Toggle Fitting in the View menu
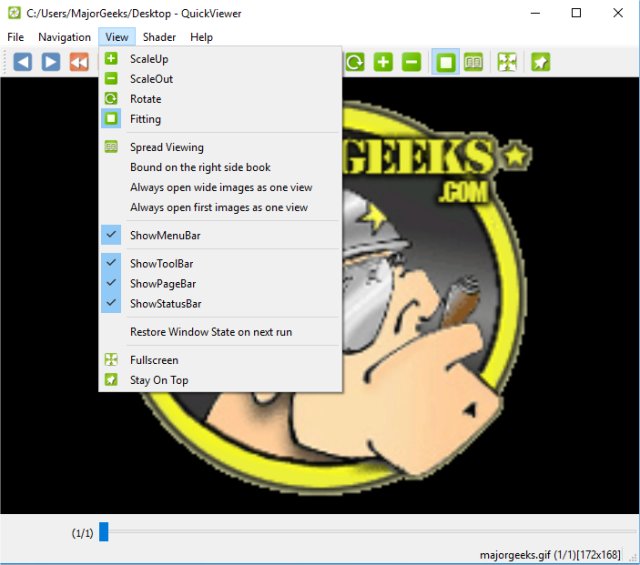Viewport: 640px width, 565px height. click(220, 119)
